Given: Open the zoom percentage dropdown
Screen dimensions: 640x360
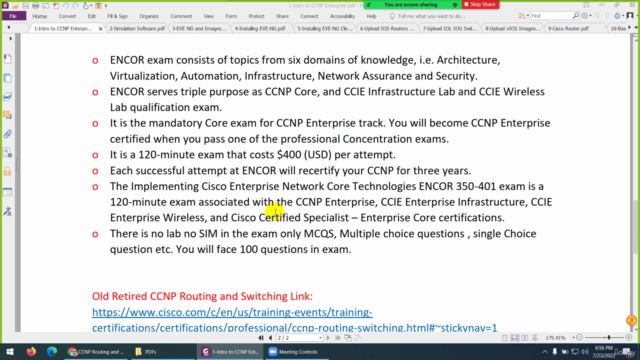Looking at the screenshot, I should click(573, 338).
